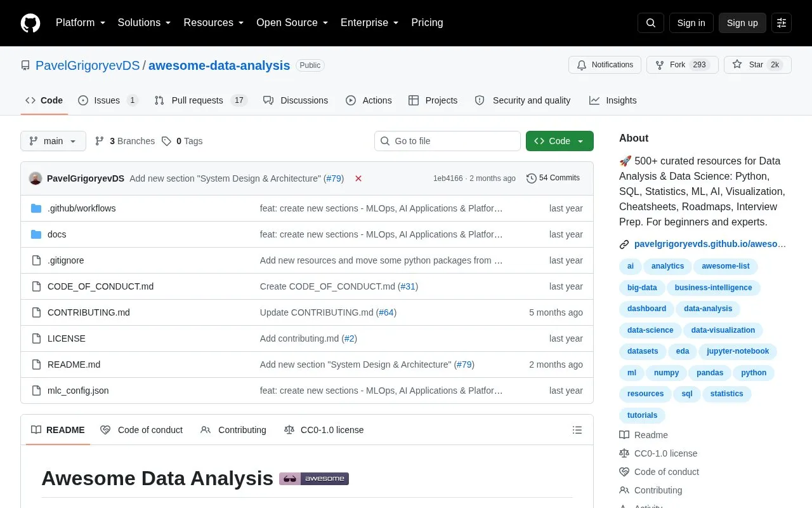Open the README.md file
The image size is (812, 508).
(x=74, y=364)
